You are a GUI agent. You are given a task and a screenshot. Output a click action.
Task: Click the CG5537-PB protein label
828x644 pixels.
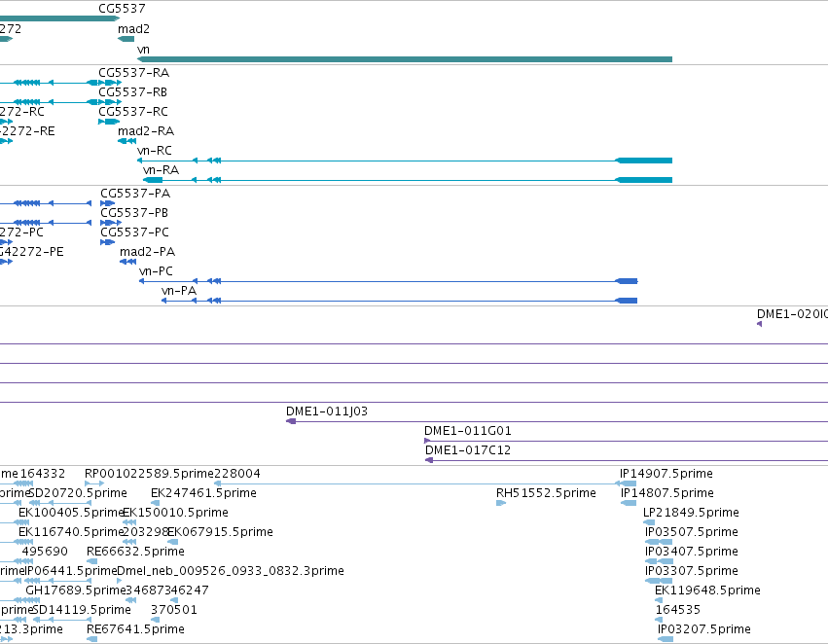[134, 213]
